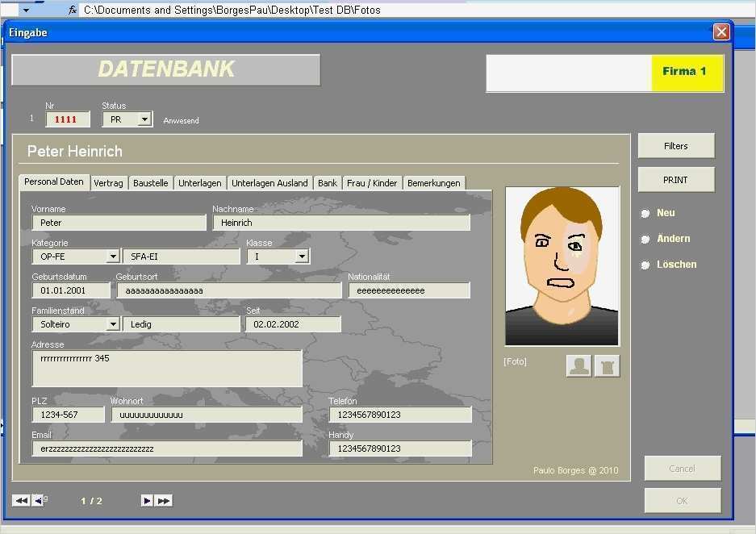This screenshot has height=534, width=756.
Task: Click the Geburtsdatum field 01.01.2001
Action: [x=71, y=290]
